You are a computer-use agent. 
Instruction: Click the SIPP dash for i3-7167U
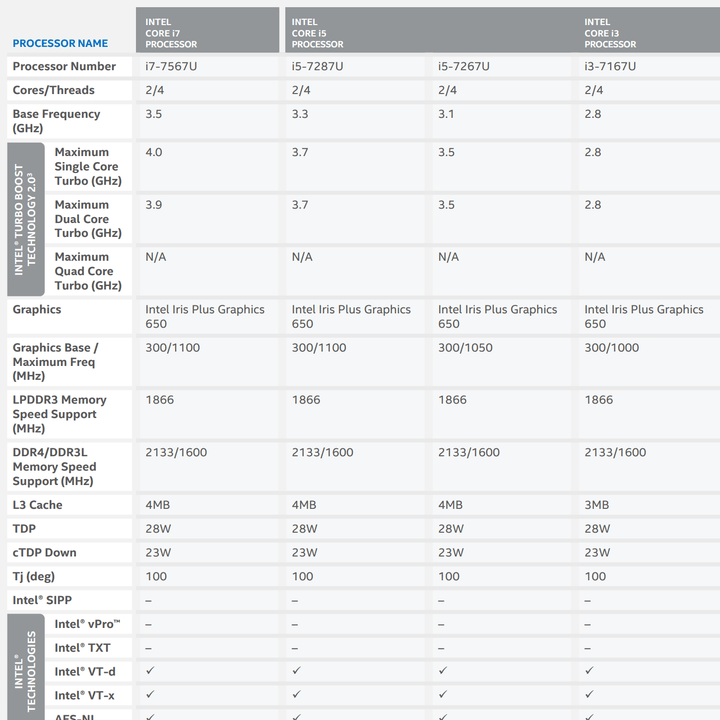[x=587, y=601]
